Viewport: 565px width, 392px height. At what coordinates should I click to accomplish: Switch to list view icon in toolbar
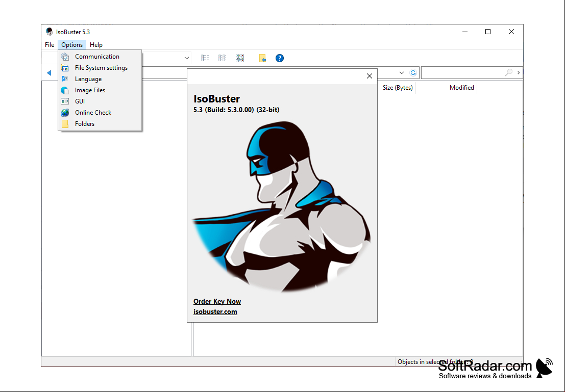205,58
